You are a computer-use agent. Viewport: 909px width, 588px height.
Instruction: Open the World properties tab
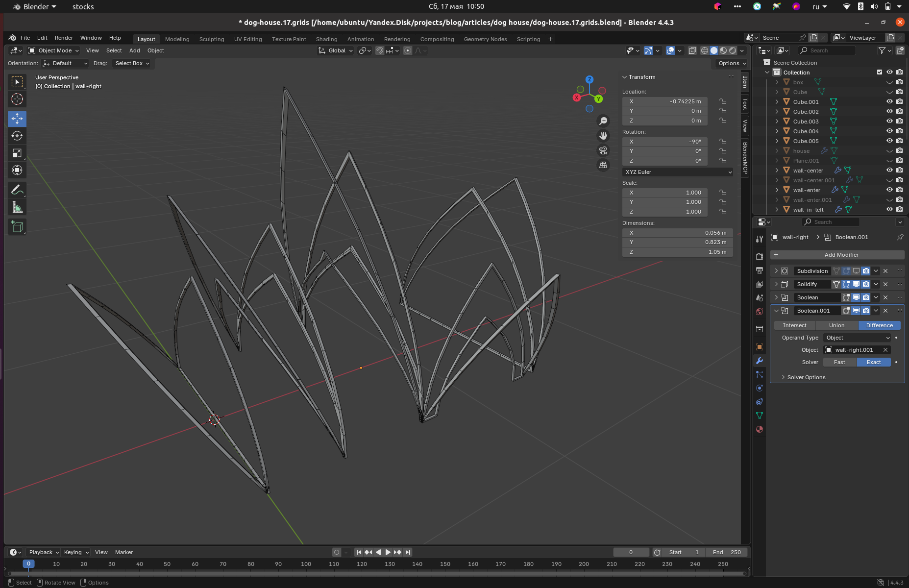click(760, 312)
